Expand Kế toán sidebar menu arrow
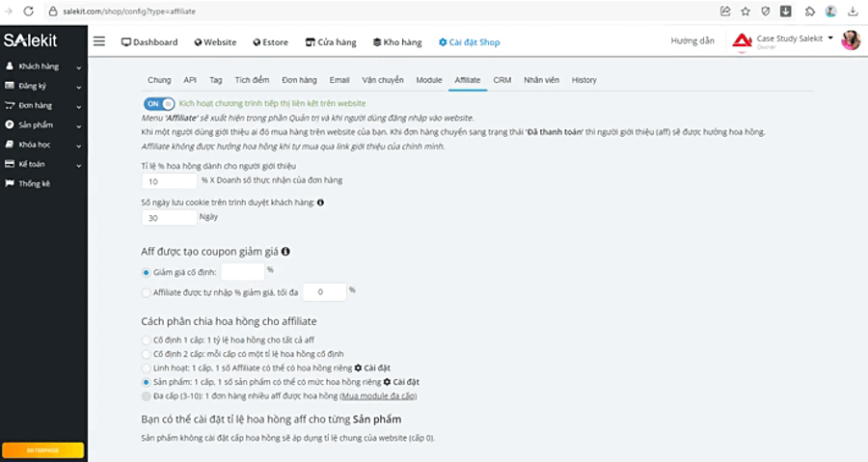868x462 pixels. [x=79, y=166]
